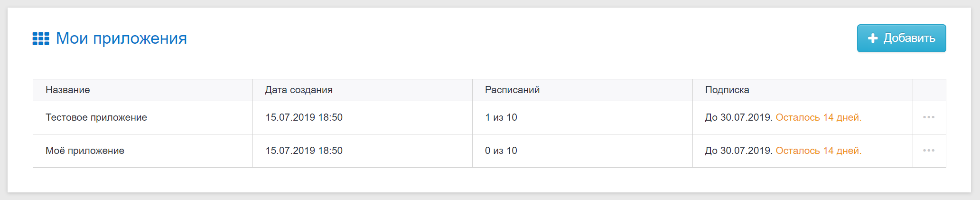Image resolution: width=980 pixels, height=200 pixels.
Task: Click the 0 из 10 schedules cell
Action: click(501, 151)
